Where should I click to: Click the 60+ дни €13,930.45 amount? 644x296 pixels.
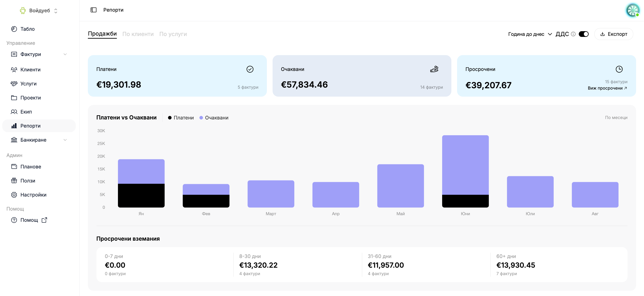pos(516,265)
